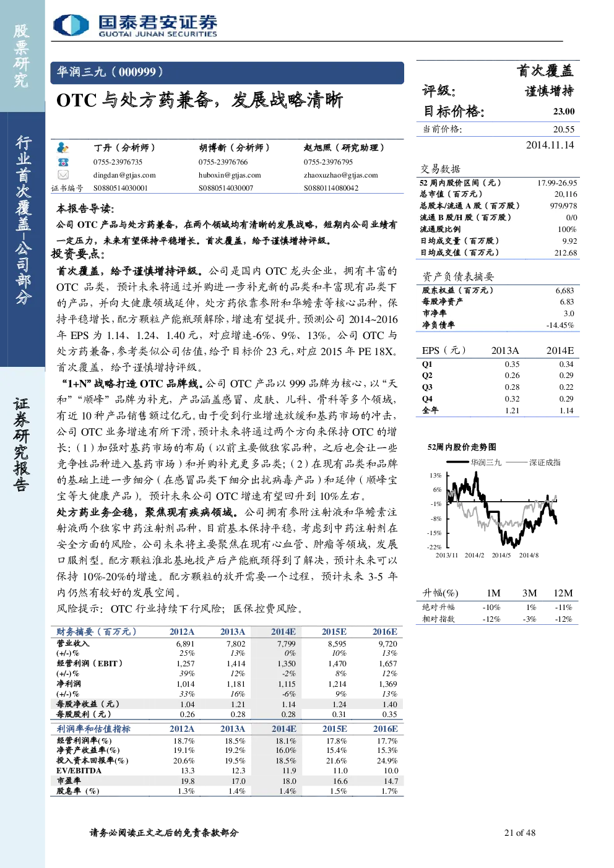Click the disclaimer 请务必阅读正文之后的免责条款部分
This screenshot has width=614, height=868.
click(x=164, y=833)
